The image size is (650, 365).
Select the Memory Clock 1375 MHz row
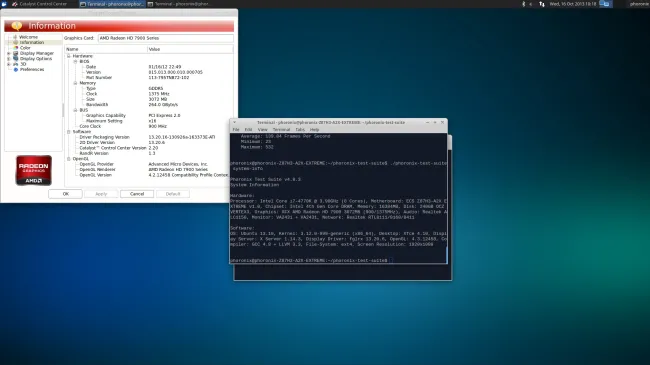[149, 94]
